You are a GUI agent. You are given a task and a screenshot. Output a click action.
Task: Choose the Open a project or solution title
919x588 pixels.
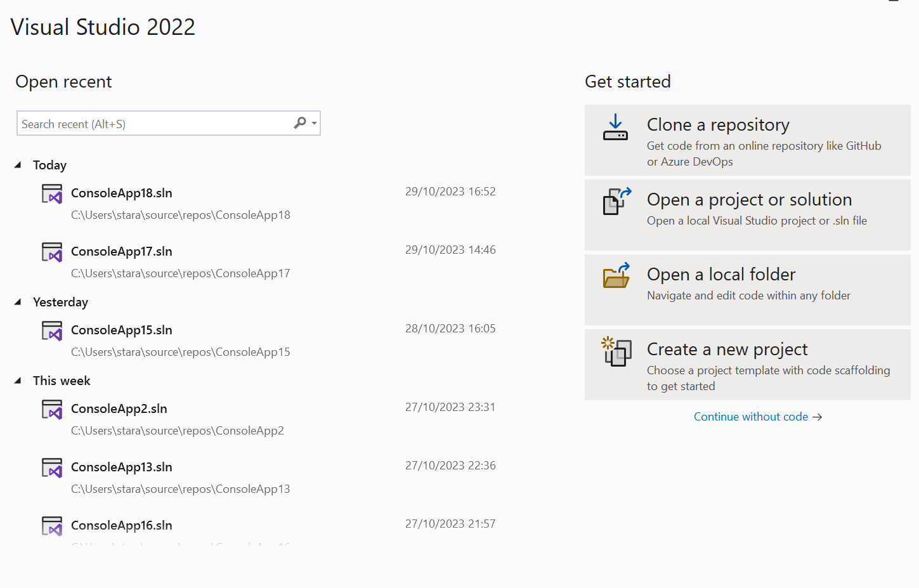coord(749,200)
